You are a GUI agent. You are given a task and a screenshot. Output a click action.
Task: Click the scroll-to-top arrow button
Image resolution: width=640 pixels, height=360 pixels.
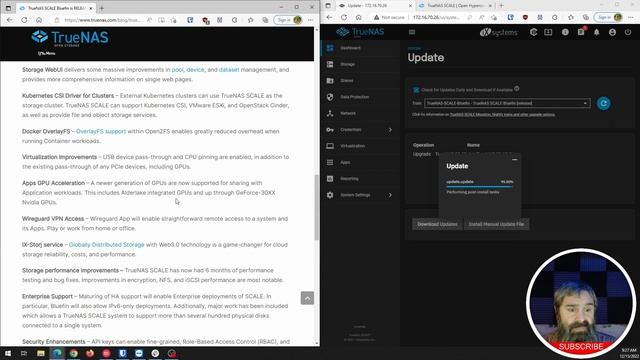307,298
